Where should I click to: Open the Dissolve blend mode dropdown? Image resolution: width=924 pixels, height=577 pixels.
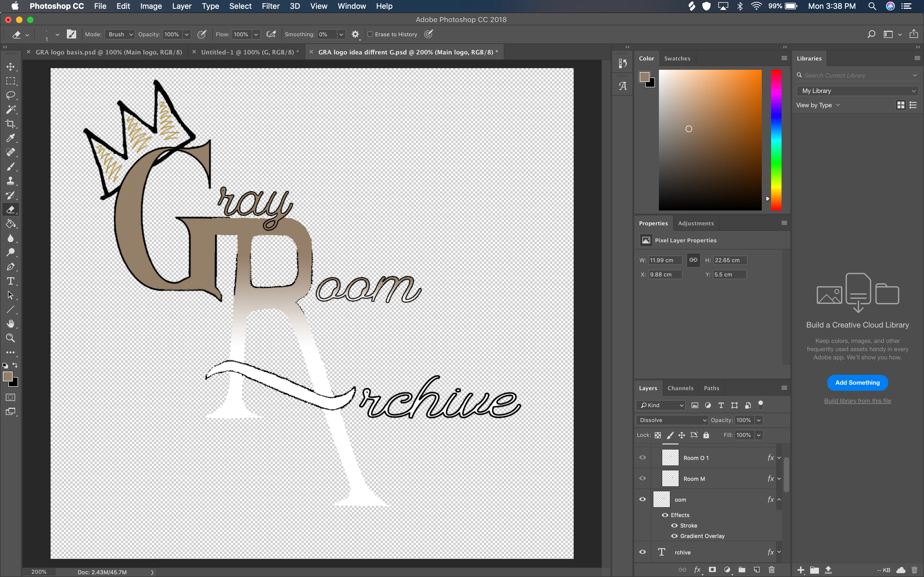tap(672, 420)
